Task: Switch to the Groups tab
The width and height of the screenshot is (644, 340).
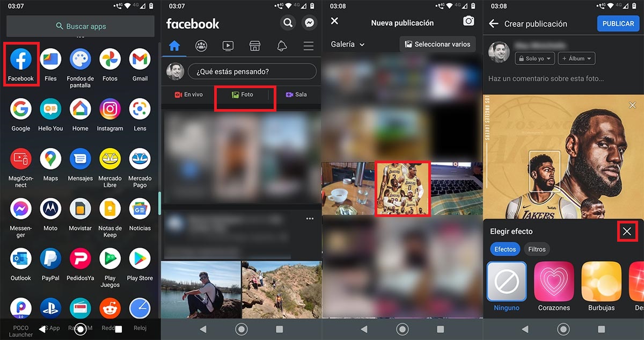Action: (201, 46)
